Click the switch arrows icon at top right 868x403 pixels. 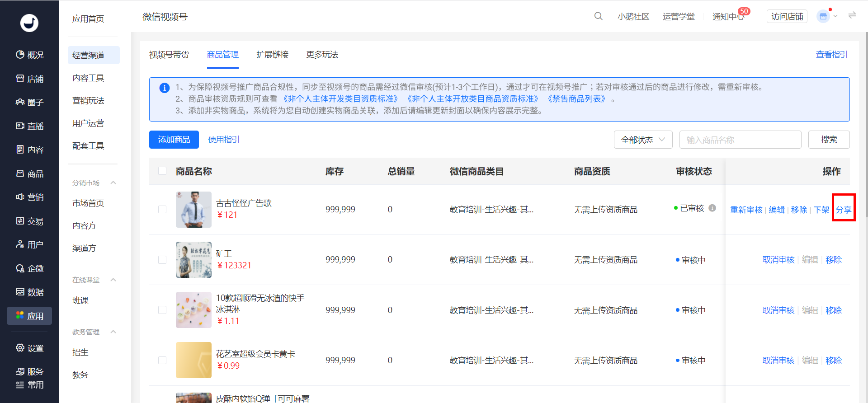tap(852, 15)
